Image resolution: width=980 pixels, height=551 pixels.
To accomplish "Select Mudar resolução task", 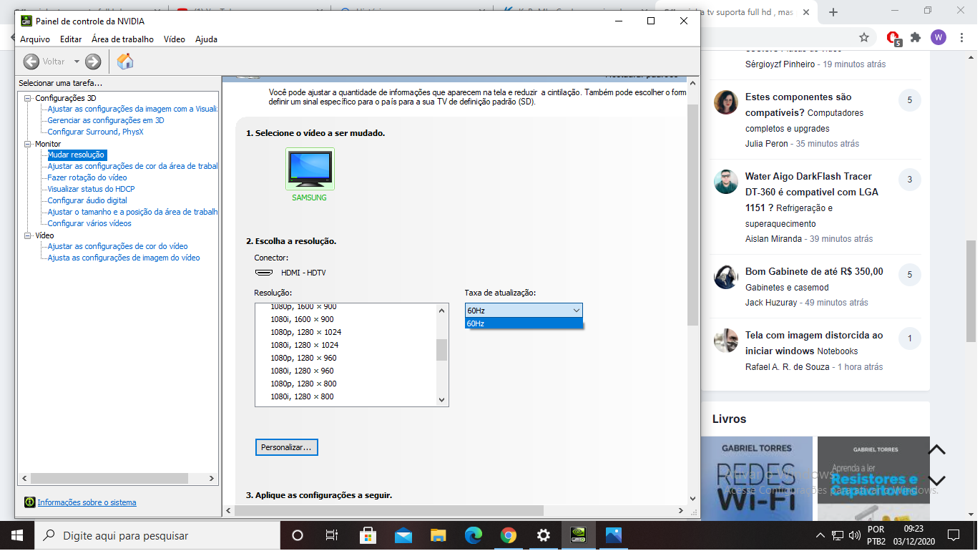I will tap(77, 155).
